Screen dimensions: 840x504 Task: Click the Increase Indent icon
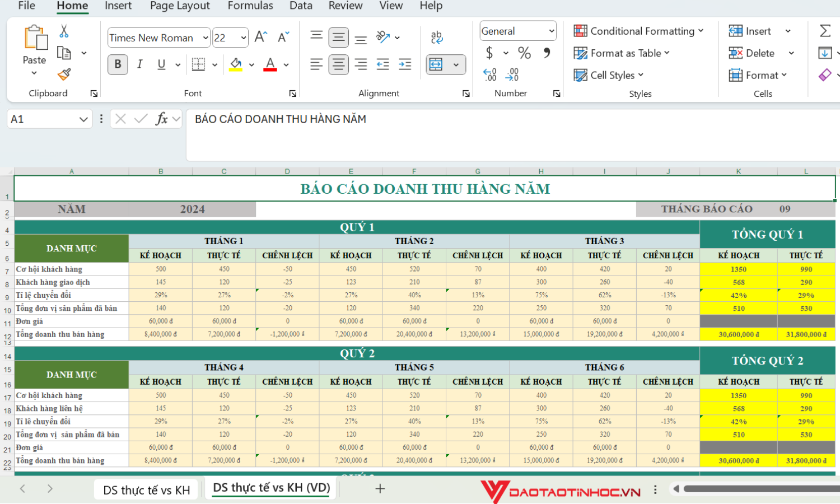coord(405,64)
